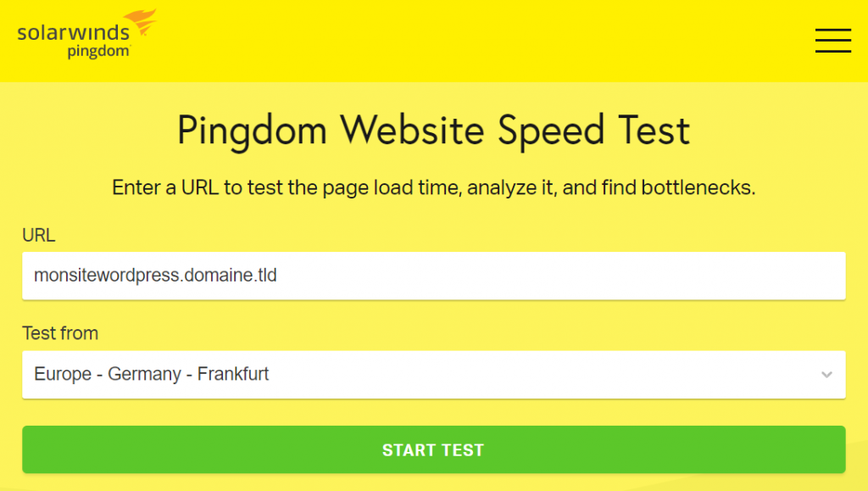This screenshot has width=868, height=491.
Task: Click the green START TEST button
Action: [x=433, y=449]
